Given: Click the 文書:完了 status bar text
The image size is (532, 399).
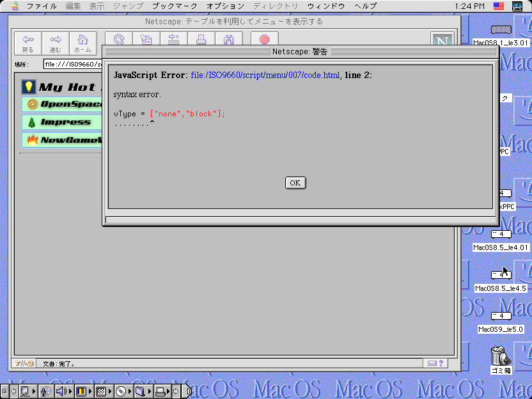Looking at the screenshot, I should click(x=59, y=364).
